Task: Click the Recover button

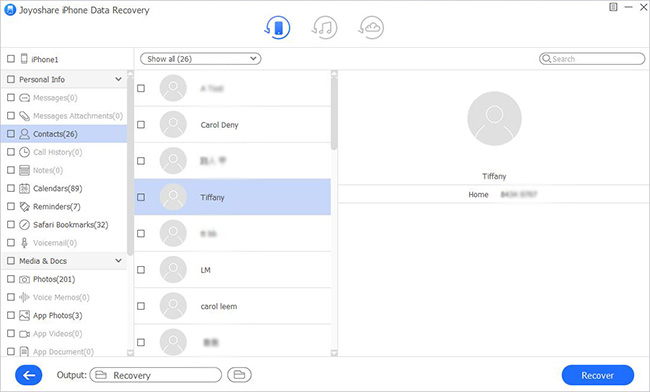Action: coord(597,375)
